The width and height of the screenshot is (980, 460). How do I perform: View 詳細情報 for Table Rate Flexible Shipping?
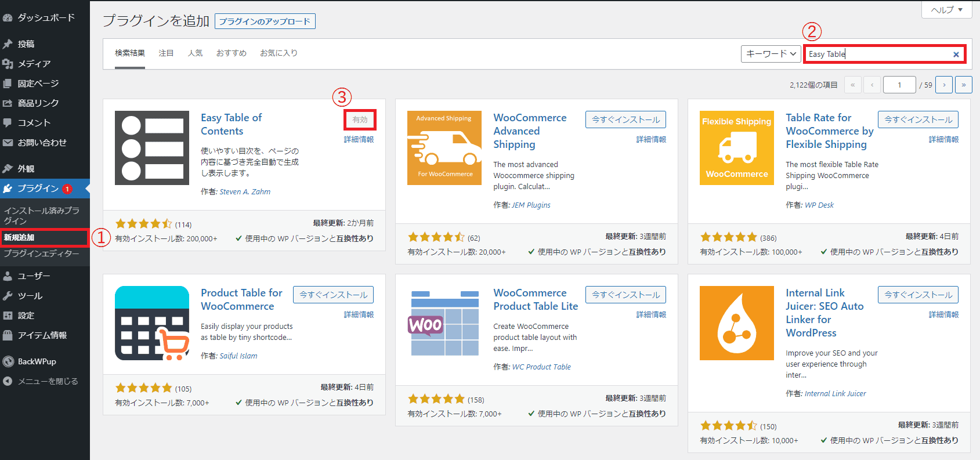[x=943, y=139]
